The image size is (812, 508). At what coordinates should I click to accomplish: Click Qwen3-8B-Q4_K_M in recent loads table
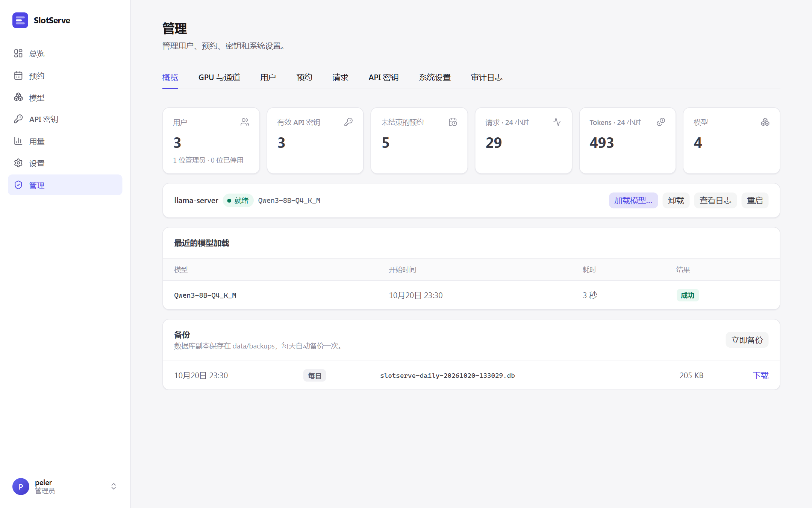click(x=205, y=295)
